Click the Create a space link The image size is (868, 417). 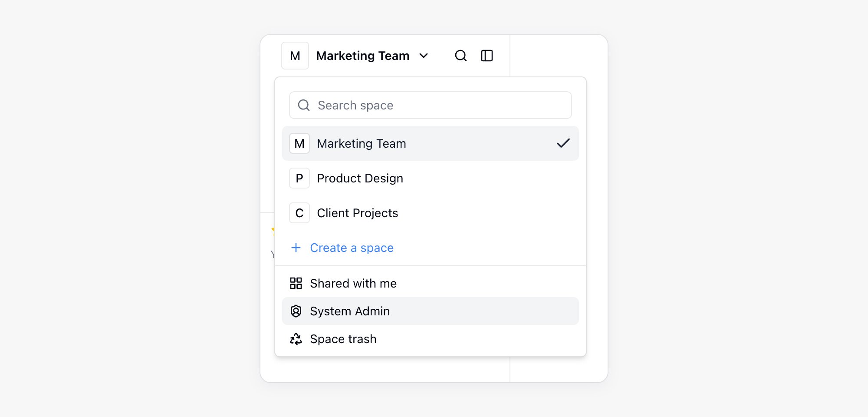[x=352, y=248]
